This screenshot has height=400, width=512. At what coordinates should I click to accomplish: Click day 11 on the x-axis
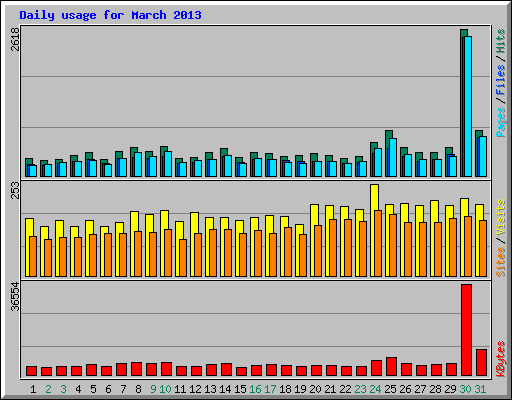click(180, 389)
